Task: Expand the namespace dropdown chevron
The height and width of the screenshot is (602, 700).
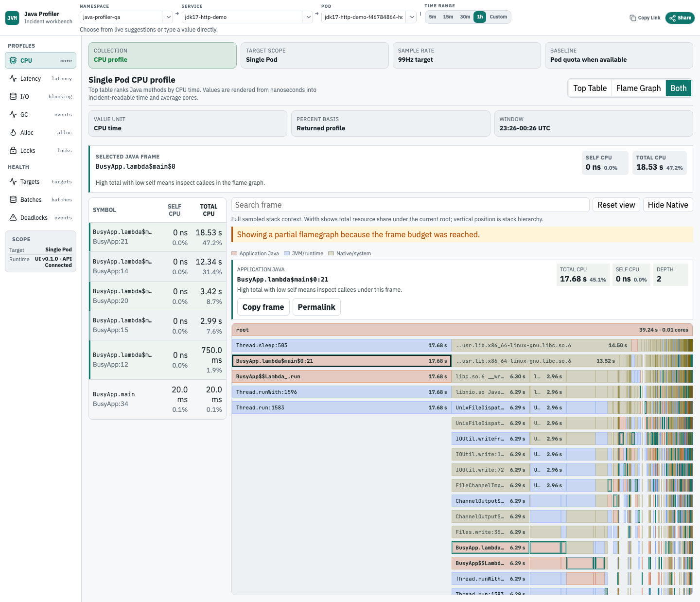Action: 168,17
